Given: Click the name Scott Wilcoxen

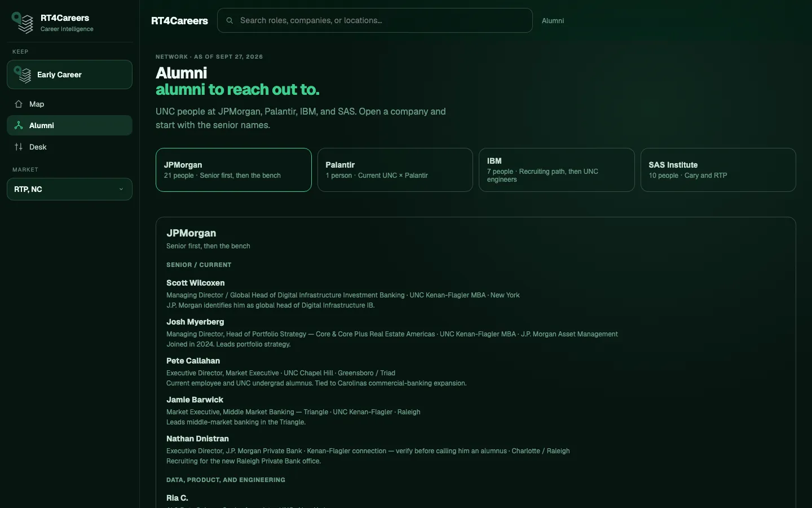Looking at the screenshot, I should (x=196, y=283).
